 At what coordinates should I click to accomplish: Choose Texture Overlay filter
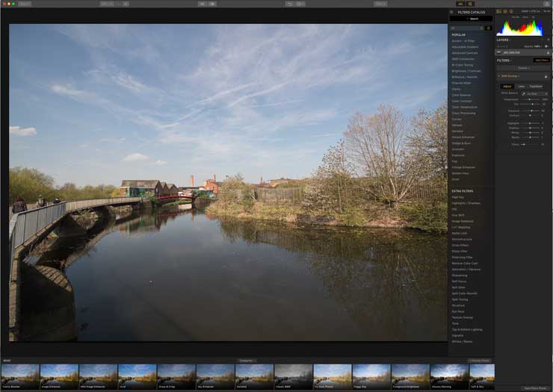463,317
